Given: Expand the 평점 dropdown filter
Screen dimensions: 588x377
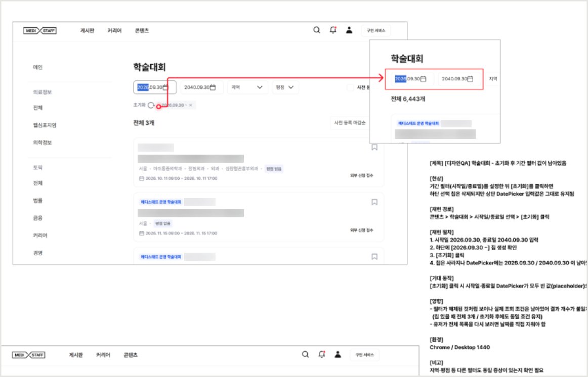Looking at the screenshot, I should (x=285, y=87).
